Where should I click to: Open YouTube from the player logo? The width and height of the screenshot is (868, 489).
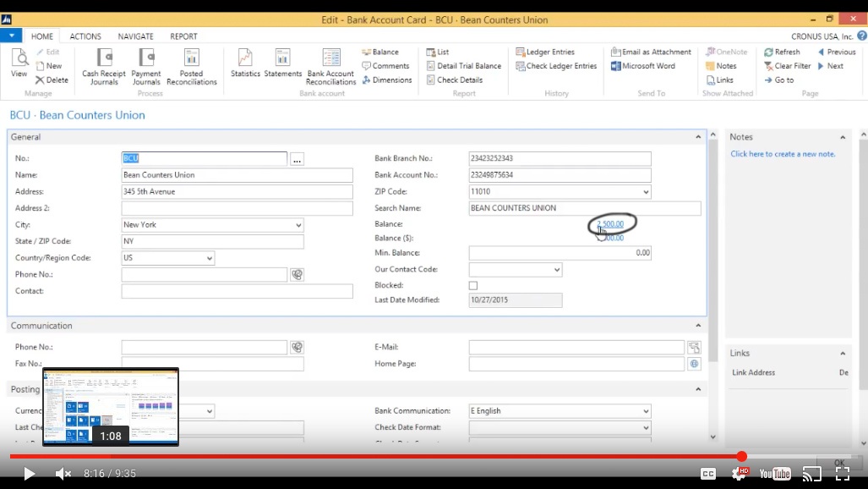pyautogui.click(x=775, y=474)
